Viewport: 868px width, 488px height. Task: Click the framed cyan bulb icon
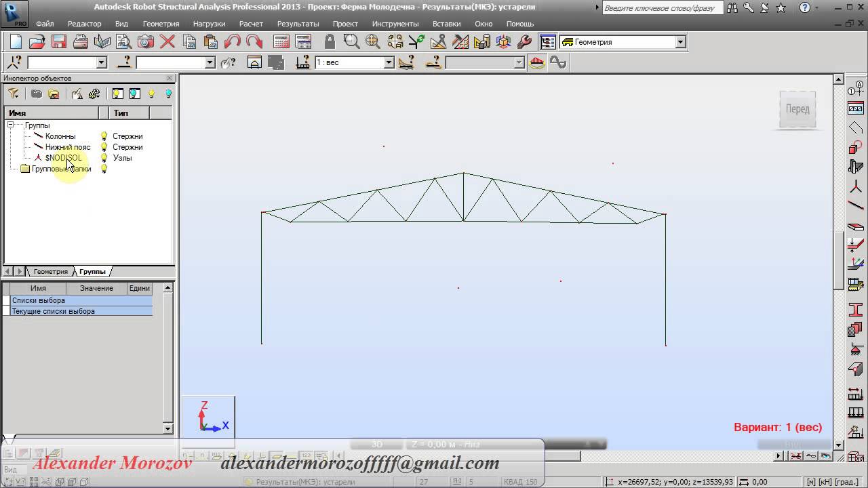pyautogui.click(x=134, y=94)
